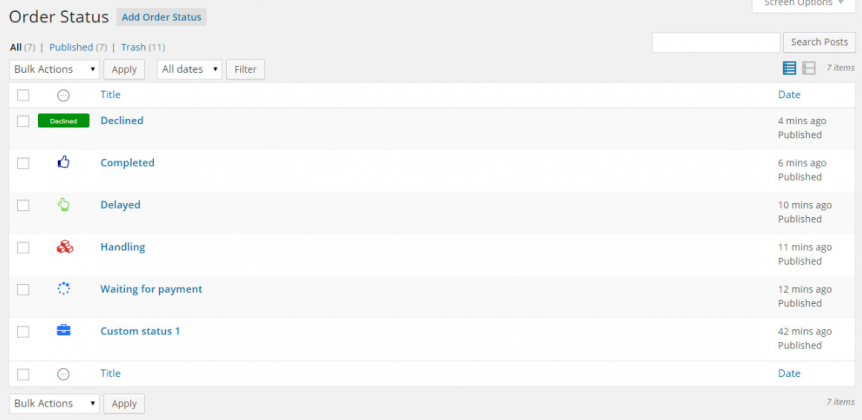Switch to list view mode
Screen dimensions: 862x420
point(789,68)
